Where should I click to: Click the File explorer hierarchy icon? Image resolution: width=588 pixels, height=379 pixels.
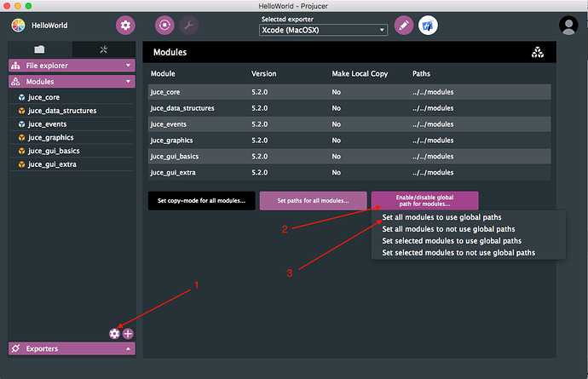click(x=15, y=66)
